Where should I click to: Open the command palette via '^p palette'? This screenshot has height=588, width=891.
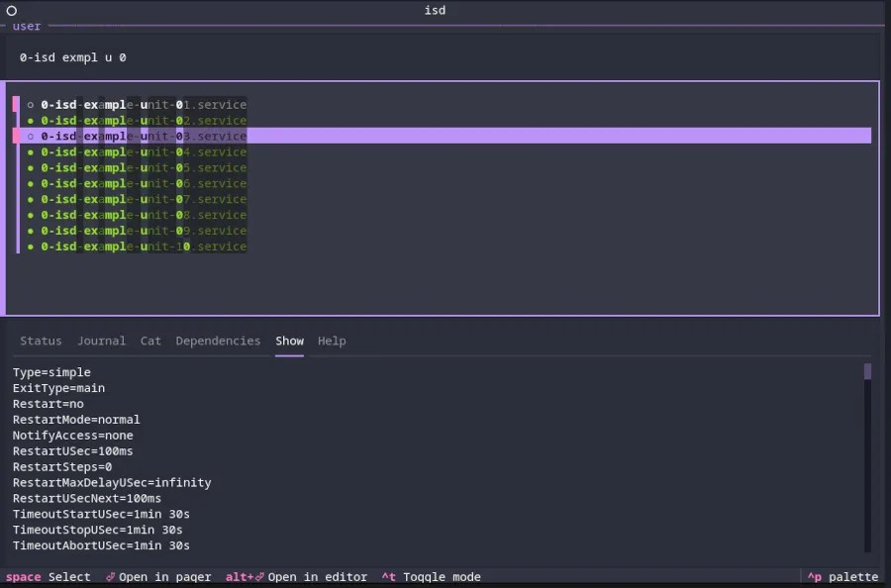(841, 576)
